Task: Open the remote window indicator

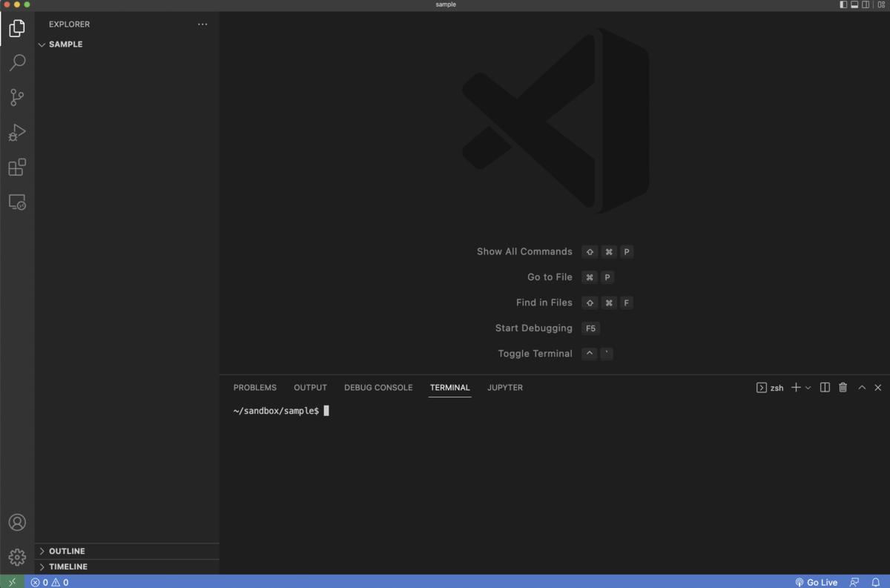Action: 12,582
